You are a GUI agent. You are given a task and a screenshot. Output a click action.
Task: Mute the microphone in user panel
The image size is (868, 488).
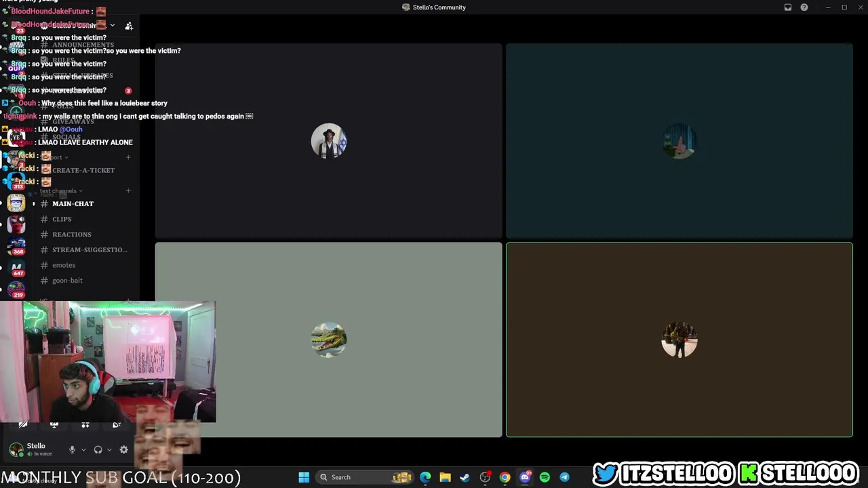point(72,449)
